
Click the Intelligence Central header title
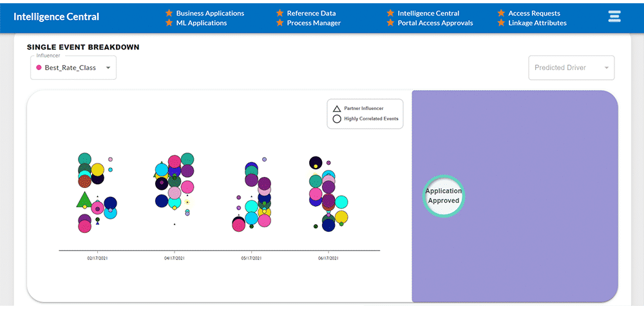pos(57,17)
